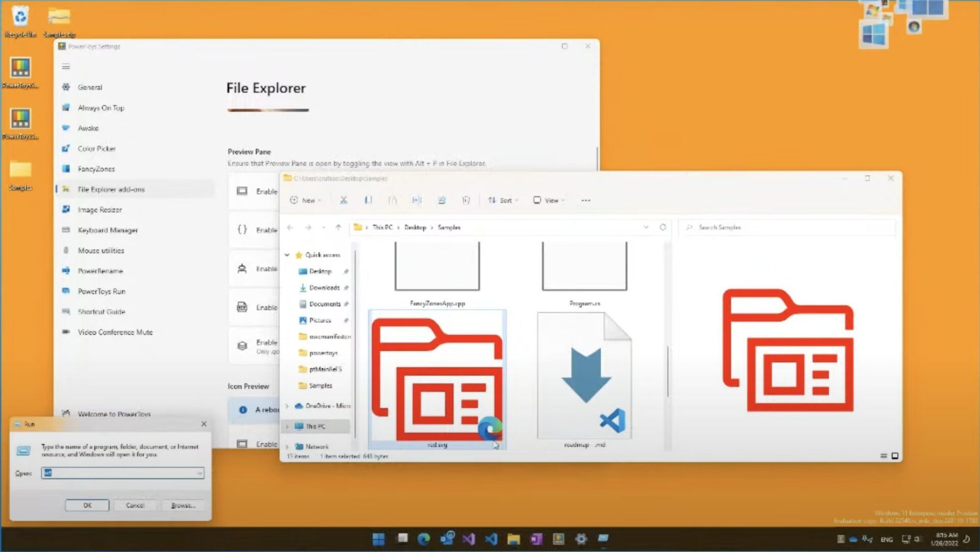The width and height of the screenshot is (980, 552).
Task: Expand the OneDrive tree node
Action: tap(287, 406)
